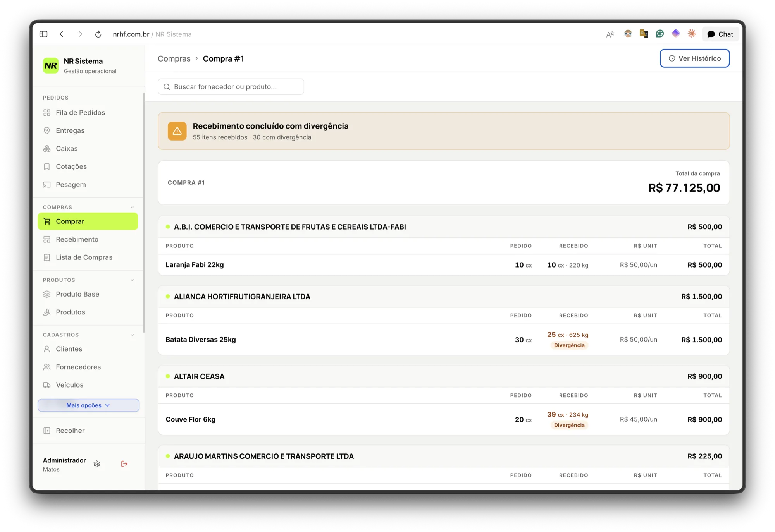Toggle the browser sidebar panel icon

[x=43, y=34]
